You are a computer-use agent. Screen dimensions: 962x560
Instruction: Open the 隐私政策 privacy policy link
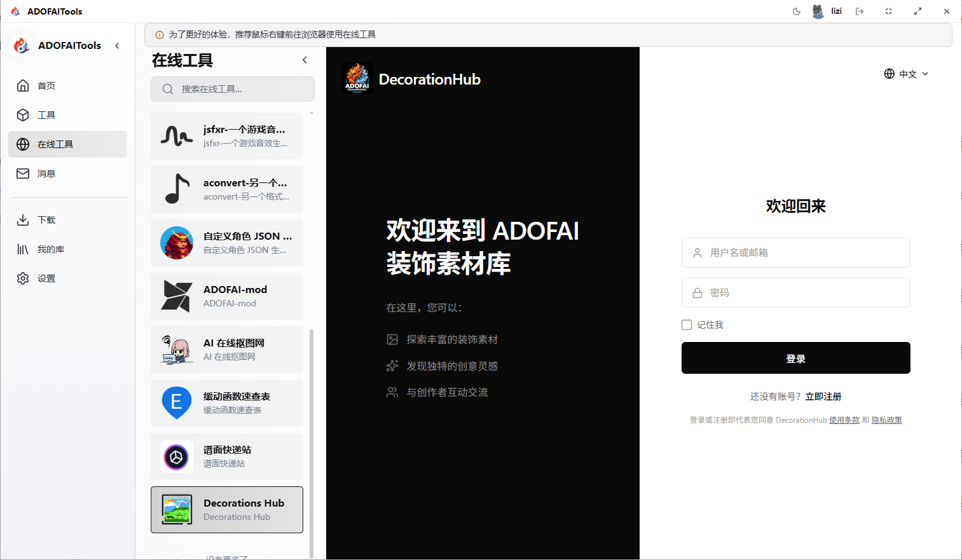click(887, 420)
